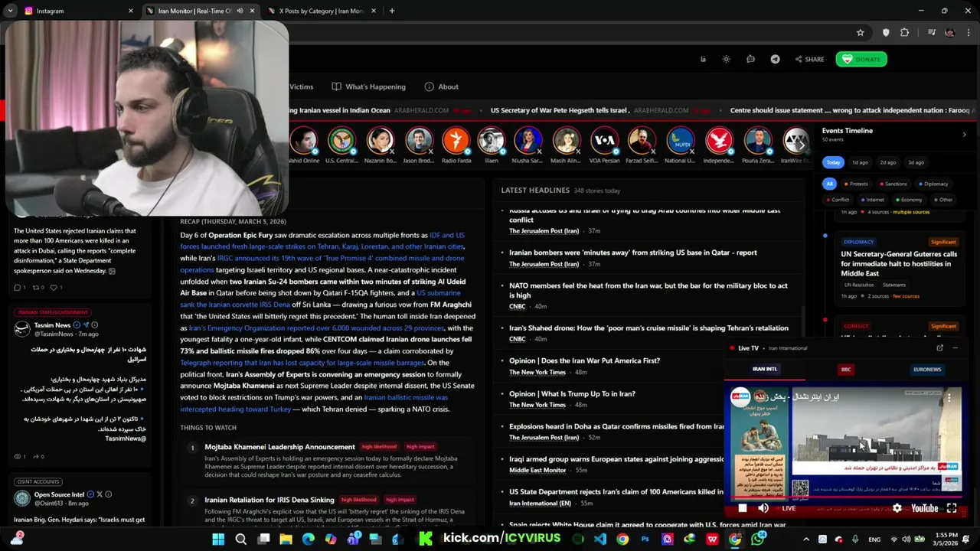Open VOA Persian story avatar
This screenshot has height=551, width=980.
click(x=604, y=142)
